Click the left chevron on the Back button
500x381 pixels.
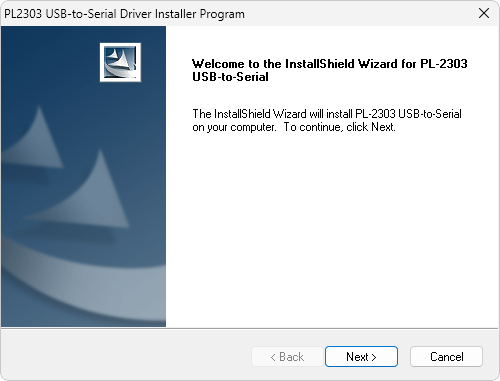click(273, 357)
